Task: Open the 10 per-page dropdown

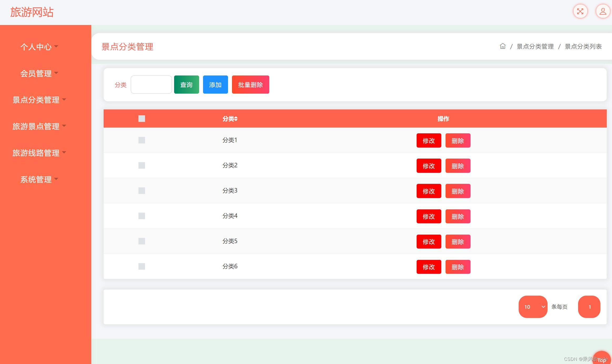Action: pyautogui.click(x=533, y=307)
